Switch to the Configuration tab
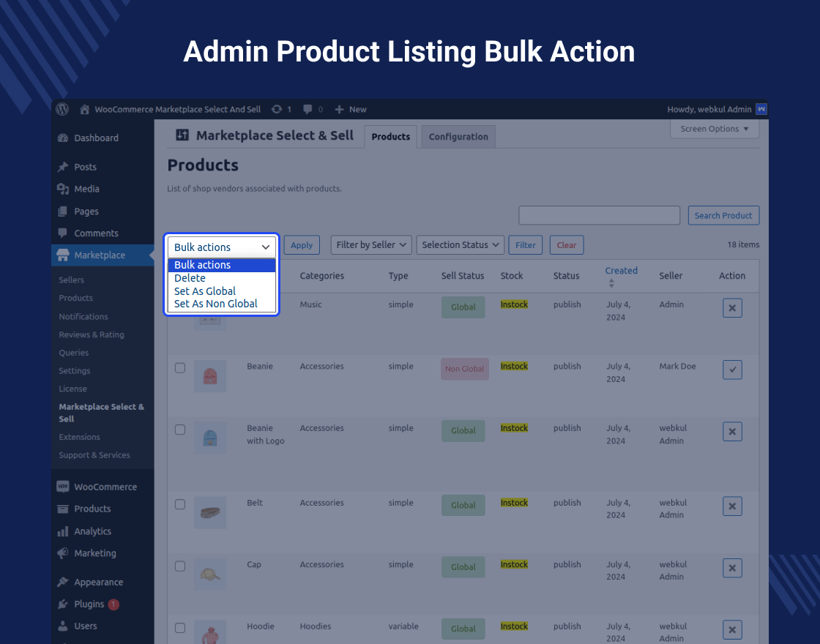Image resolution: width=820 pixels, height=644 pixels. 458,136
